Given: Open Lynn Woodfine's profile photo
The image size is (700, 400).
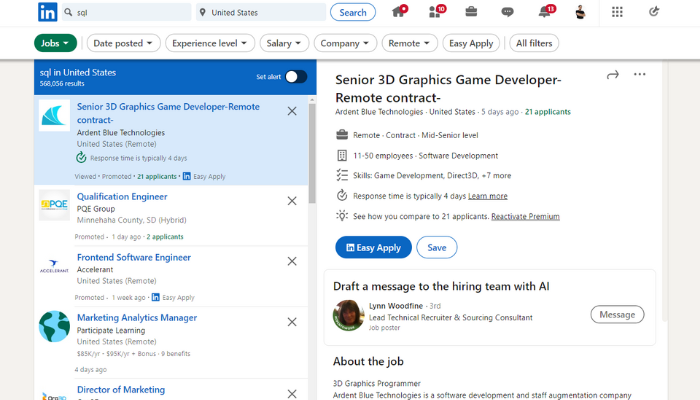Looking at the screenshot, I should pos(349,315).
